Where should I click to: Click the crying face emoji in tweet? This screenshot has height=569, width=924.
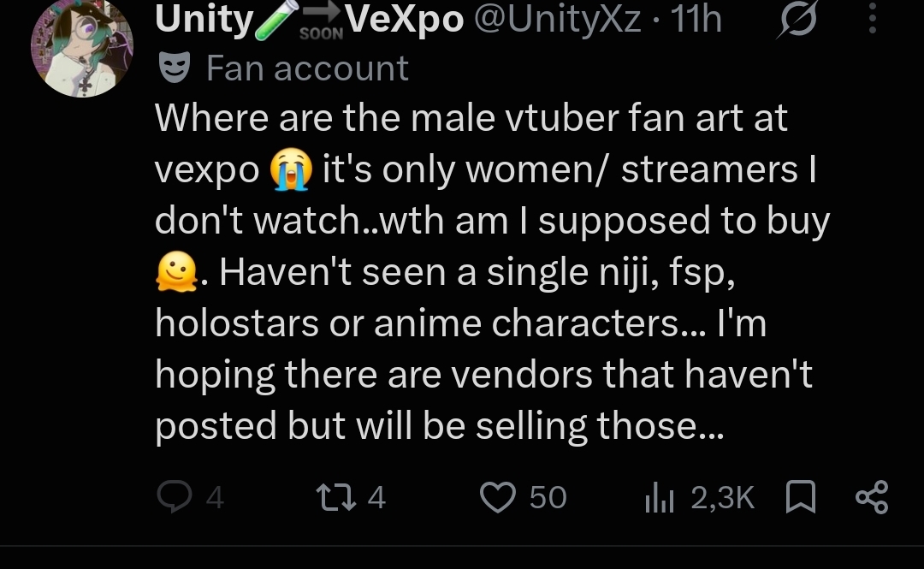click(x=291, y=169)
